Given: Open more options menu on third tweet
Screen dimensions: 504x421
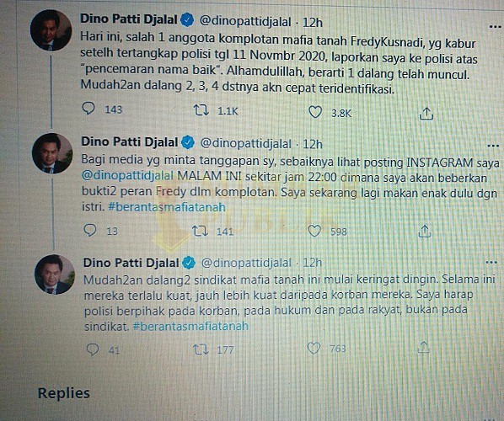Looking at the screenshot, I should 491,263.
